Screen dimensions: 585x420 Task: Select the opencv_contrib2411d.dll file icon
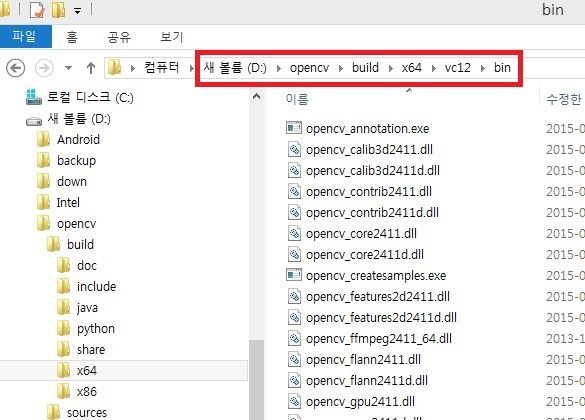pos(294,212)
